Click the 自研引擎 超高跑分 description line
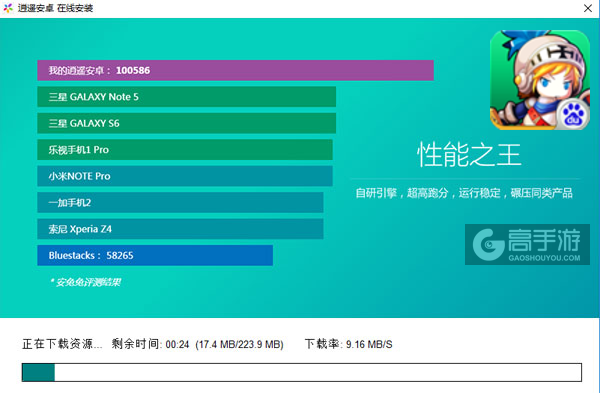 pos(464,193)
